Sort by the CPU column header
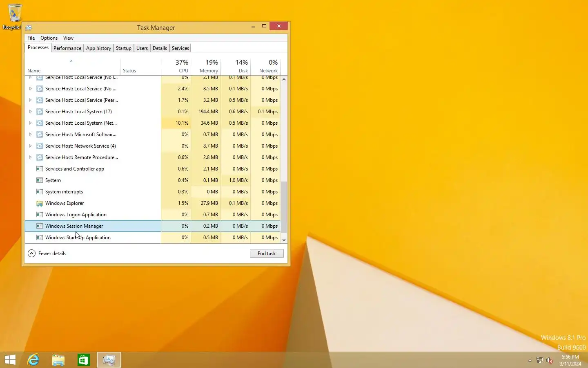 pos(176,66)
